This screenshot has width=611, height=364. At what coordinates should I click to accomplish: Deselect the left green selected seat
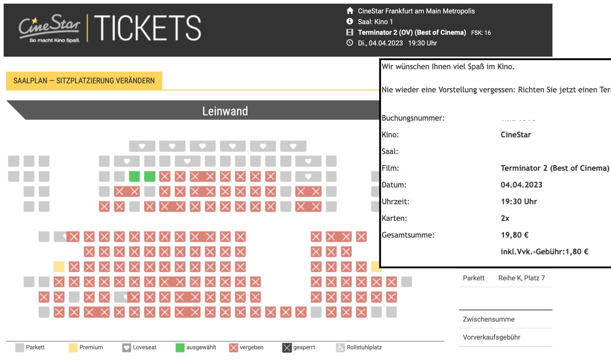(x=134, y=177)
